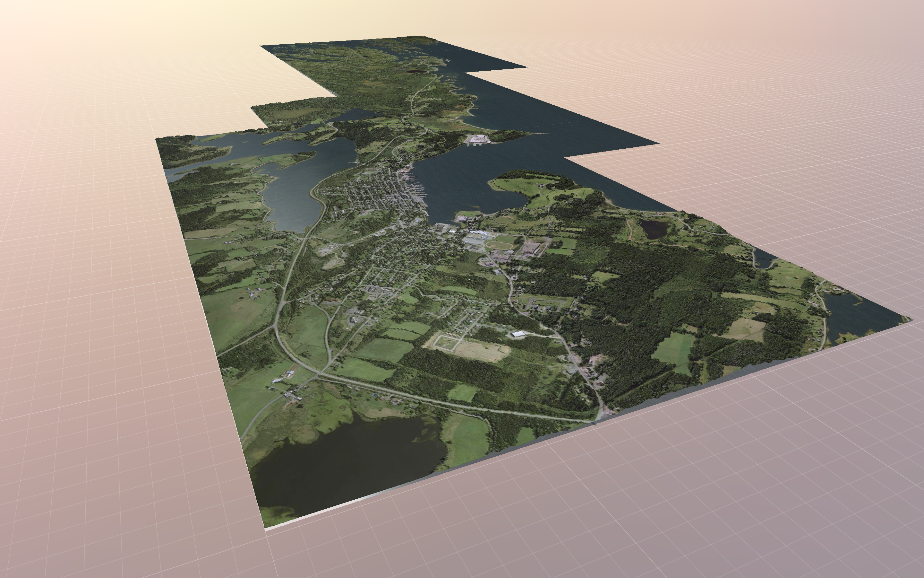
Task: Click the white-roofed building beside the sandy field
Action: [518, 335]
